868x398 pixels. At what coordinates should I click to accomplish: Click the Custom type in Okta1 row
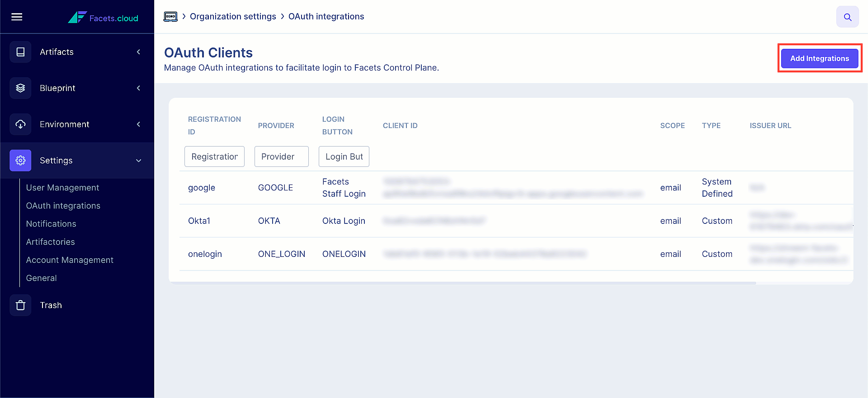tap(717, 221)
